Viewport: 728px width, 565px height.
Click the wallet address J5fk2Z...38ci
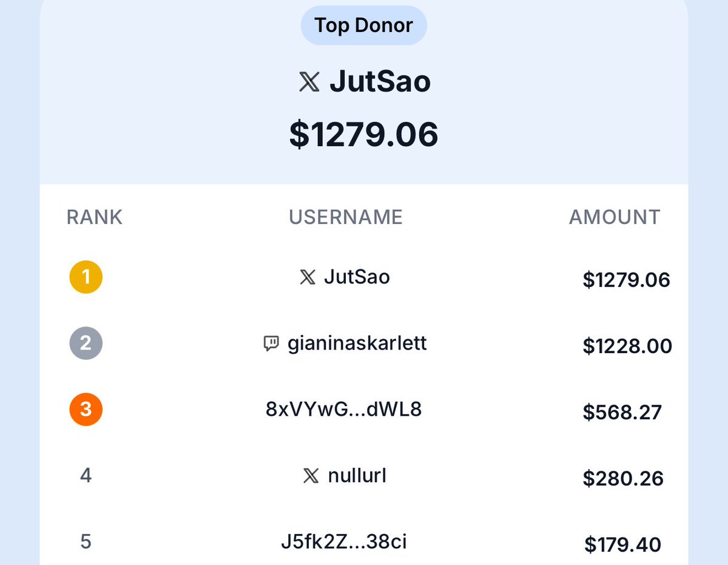tap(344, 541)
